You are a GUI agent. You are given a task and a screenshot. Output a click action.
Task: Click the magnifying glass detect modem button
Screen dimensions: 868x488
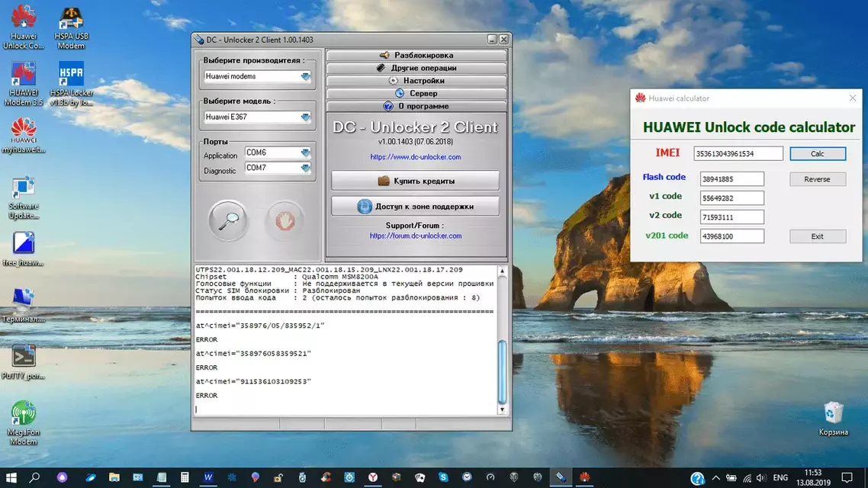pos(227,221)
